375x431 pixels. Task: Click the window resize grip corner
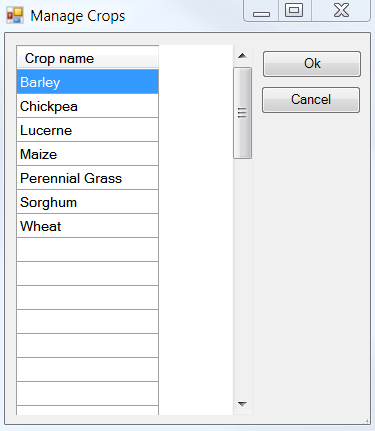pos(366,421)
